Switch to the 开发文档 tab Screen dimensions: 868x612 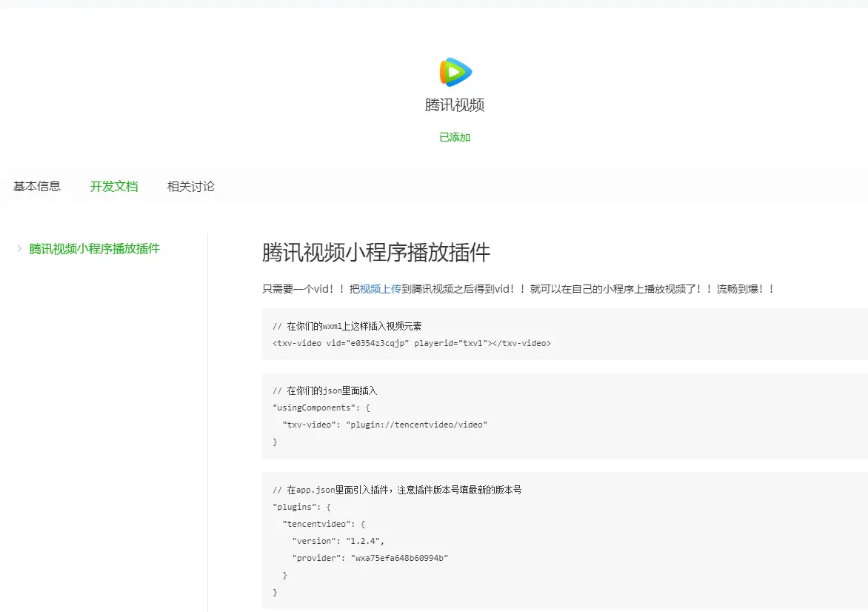pos(114,187)
